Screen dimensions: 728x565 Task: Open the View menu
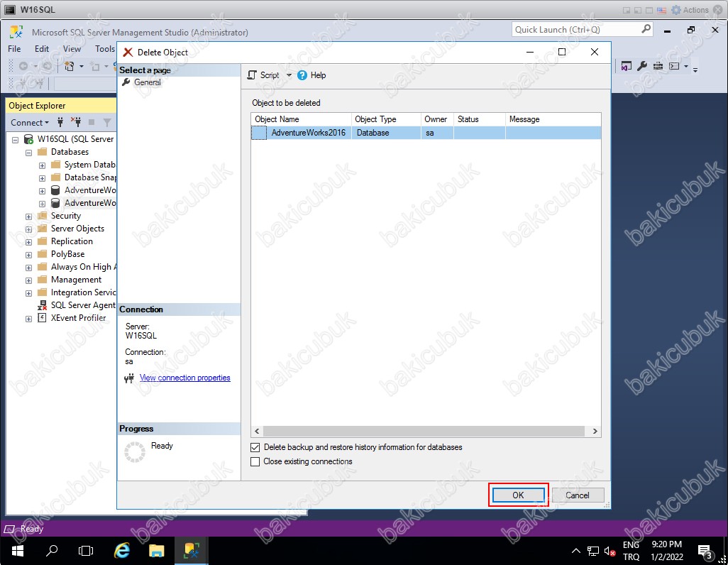pyautogui.click(x=72, y=49)
